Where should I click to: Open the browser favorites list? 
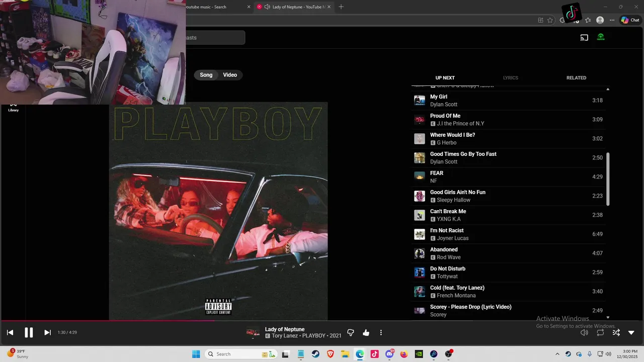click(x=588, y=20)
